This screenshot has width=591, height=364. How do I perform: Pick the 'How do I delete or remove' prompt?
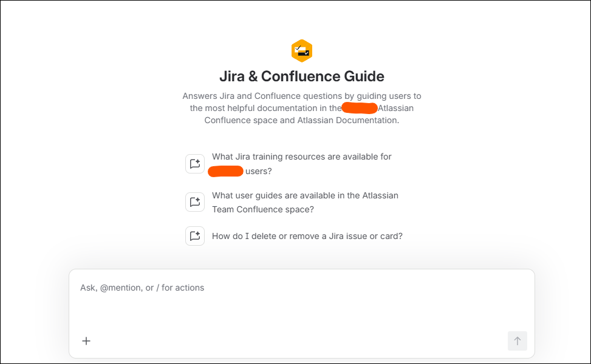(307, 236)
